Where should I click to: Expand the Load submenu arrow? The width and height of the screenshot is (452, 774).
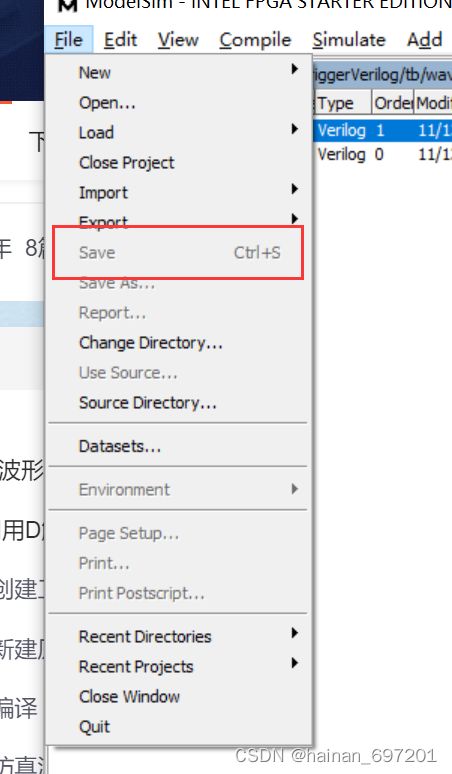click(294, 129)
